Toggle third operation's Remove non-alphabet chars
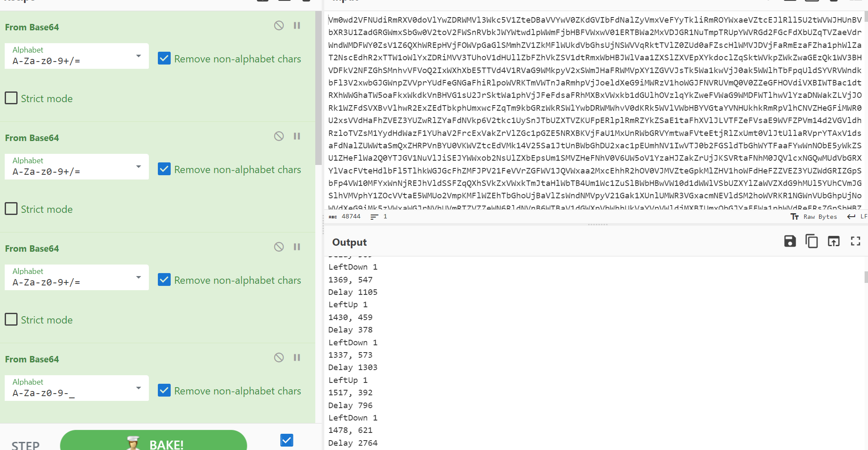Image resolution: width=868 pixels, height=450 pixels. 164,280
